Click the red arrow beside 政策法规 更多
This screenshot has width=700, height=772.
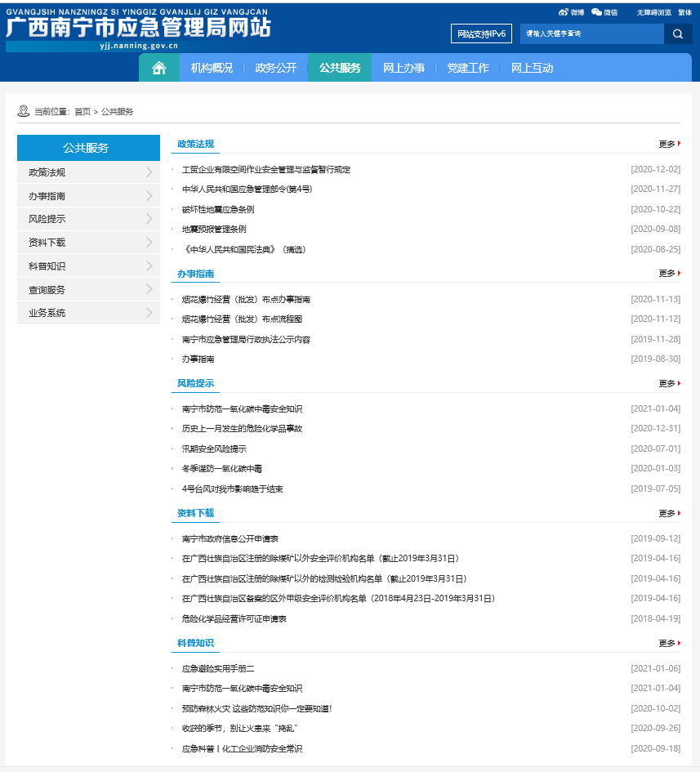[679, 144]
